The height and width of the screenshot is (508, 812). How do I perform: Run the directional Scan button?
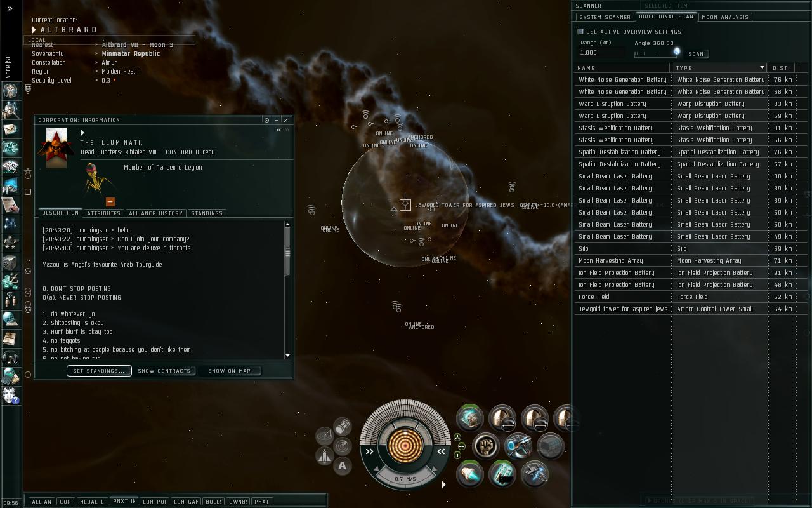pyautogui.click(x=696, y=54)
